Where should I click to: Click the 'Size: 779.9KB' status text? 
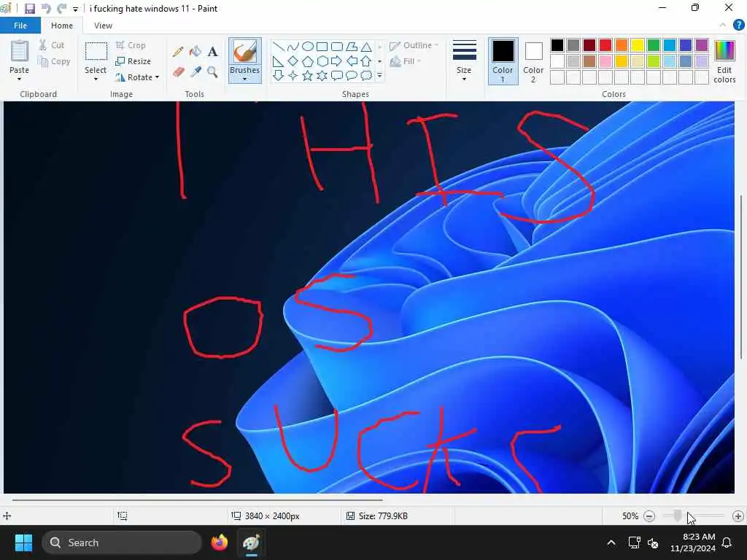tap(383, 516)
